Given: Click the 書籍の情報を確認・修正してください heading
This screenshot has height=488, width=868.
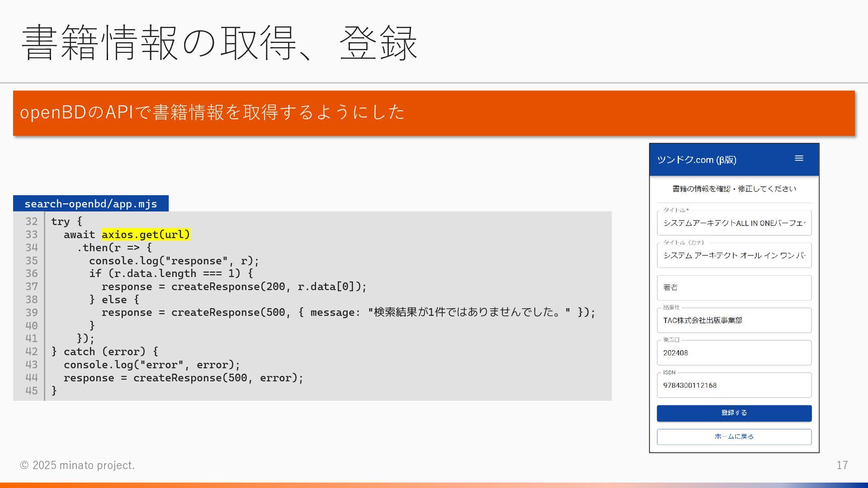Looking at the screenshot, I should pyautogui.click(x=734, y=189).
